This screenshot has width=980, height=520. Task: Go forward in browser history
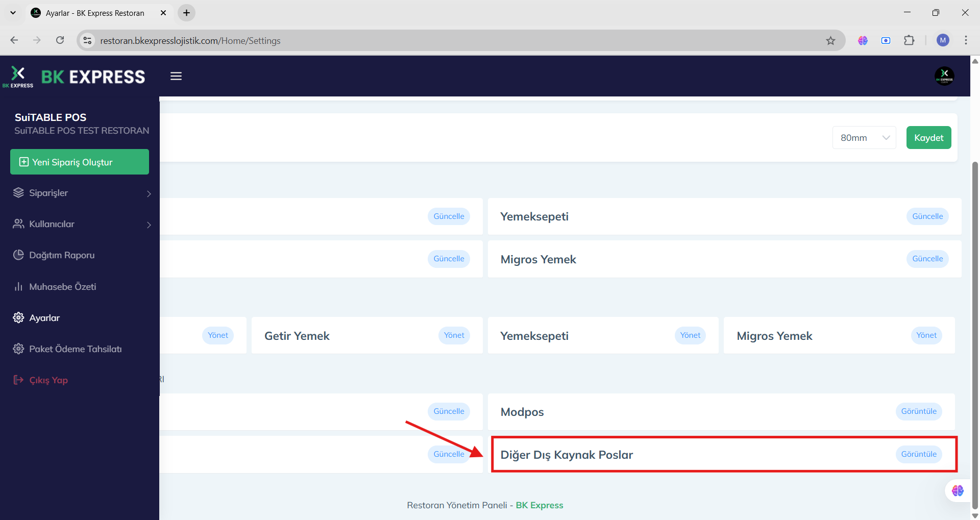point(37,40)
